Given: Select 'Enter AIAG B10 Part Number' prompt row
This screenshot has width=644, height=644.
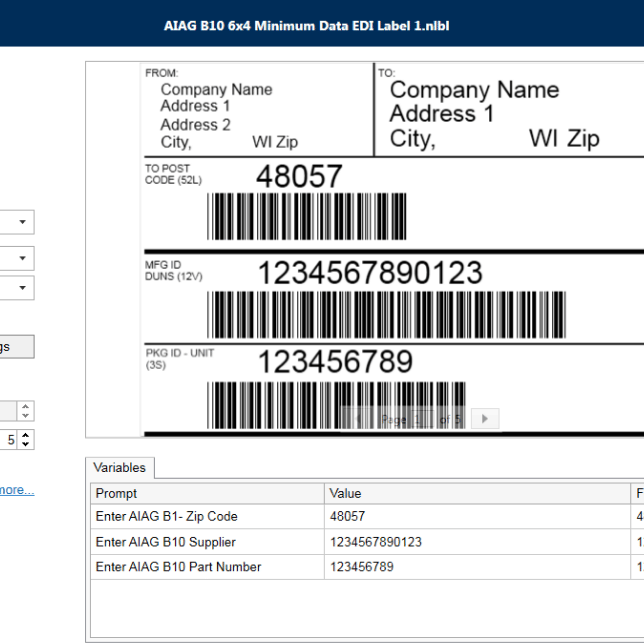Looking at the screenshot, I should [207, 567].
